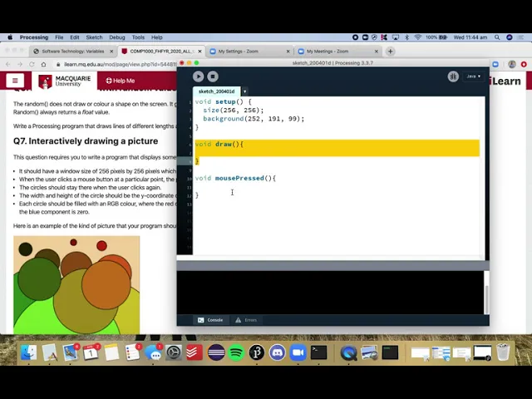The width and height of the screenshot is (532, 399).
Task: Open the sketch tab arrow menu
Action: pyautogui.click(x=244, y=91)
